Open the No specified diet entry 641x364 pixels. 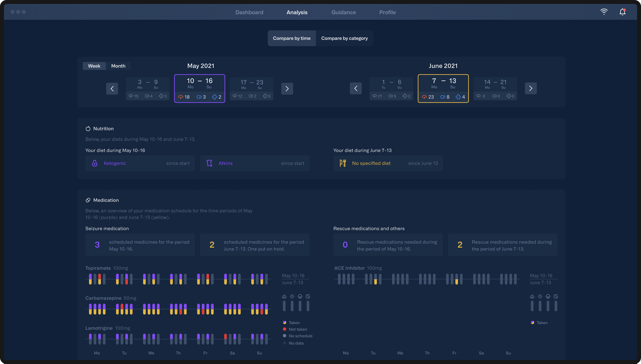click(x=388, y=163)
